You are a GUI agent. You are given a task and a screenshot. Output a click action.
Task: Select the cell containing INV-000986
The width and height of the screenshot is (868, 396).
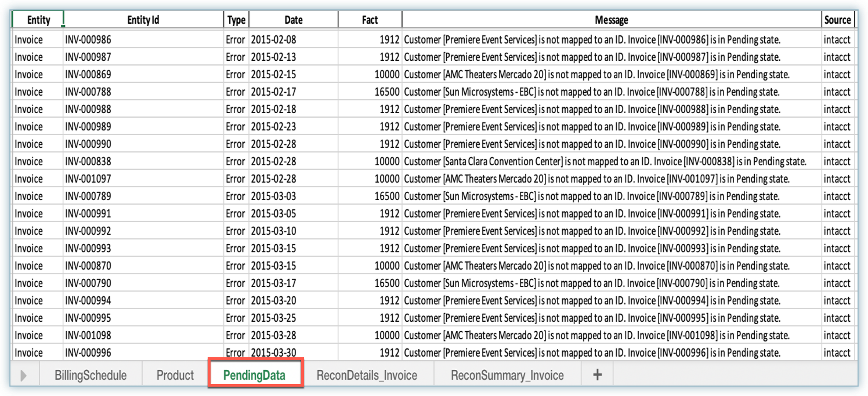click(x=88, y=40)
